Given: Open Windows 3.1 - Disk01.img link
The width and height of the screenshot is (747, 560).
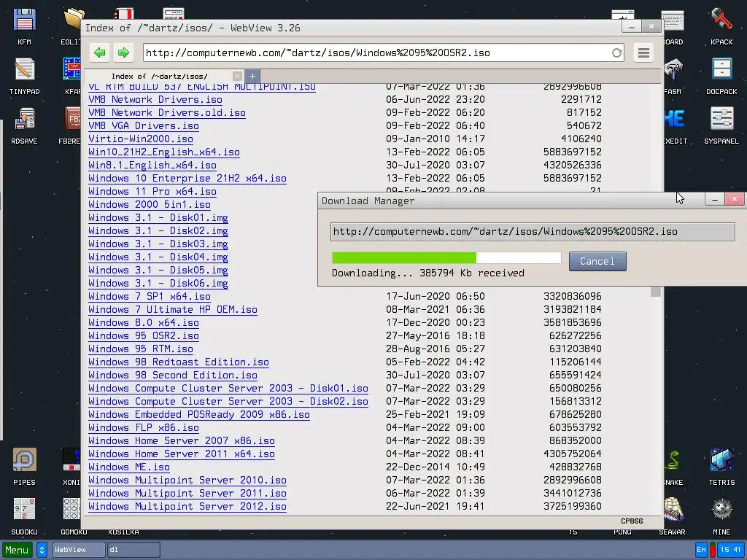Looking at the screenshot, I should pyautogui.click(x=158, y=217).
